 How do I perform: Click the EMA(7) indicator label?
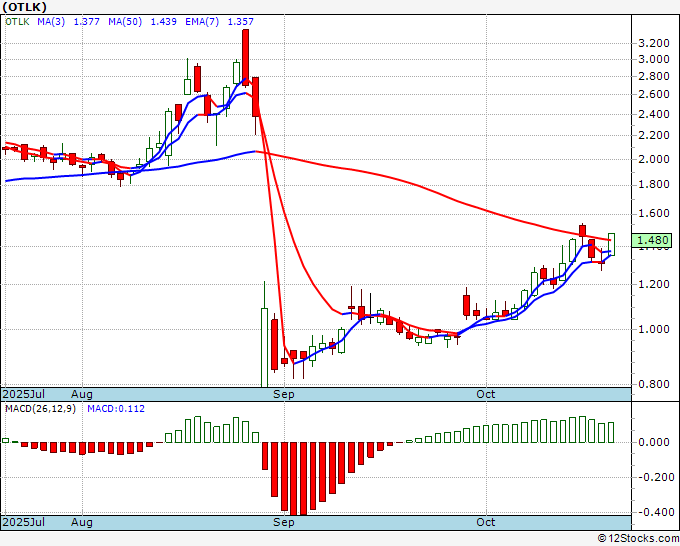coord(202,21)
